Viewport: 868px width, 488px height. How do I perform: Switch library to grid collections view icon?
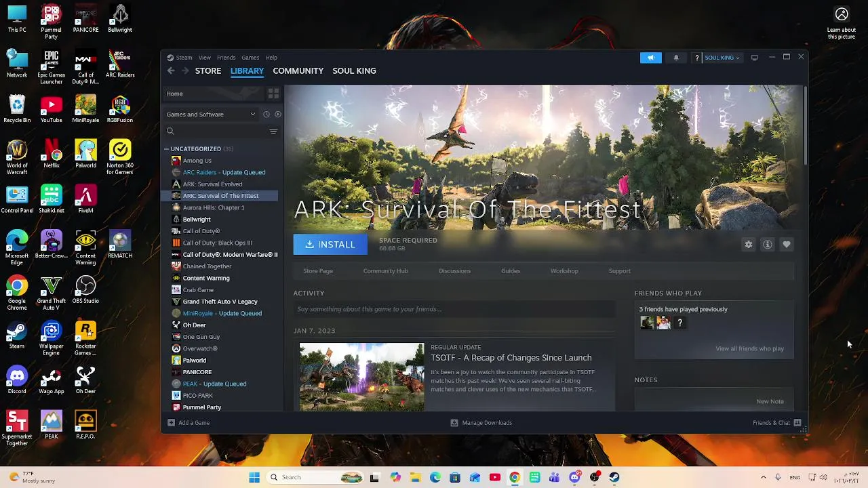(273, 94)
